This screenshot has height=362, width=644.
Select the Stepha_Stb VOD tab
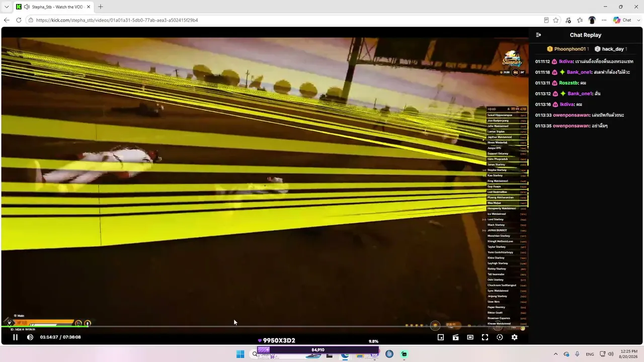[53, 7]
